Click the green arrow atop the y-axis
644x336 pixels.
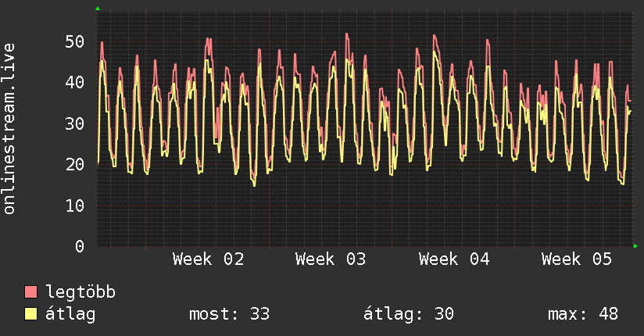pos(98,9)
